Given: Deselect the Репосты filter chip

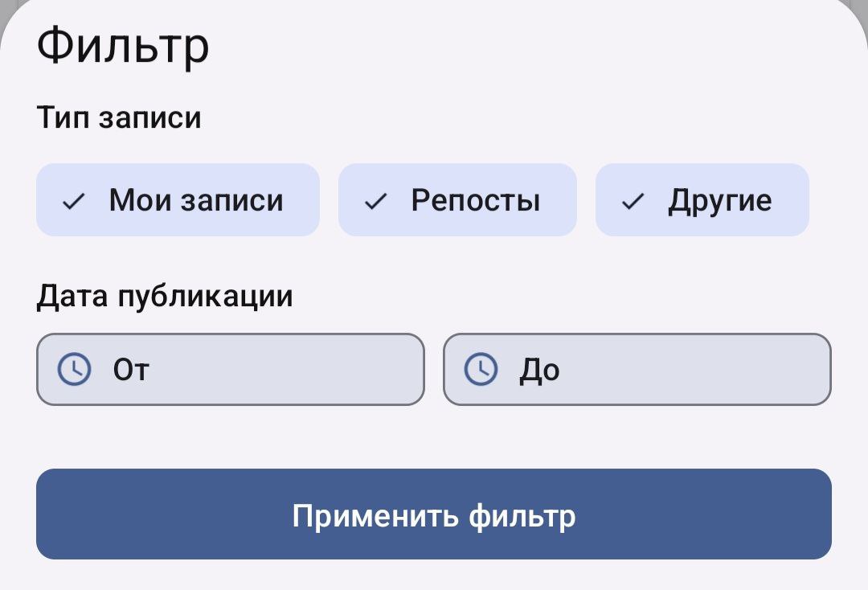Looking at the screenshot, I should pos(457,200).
